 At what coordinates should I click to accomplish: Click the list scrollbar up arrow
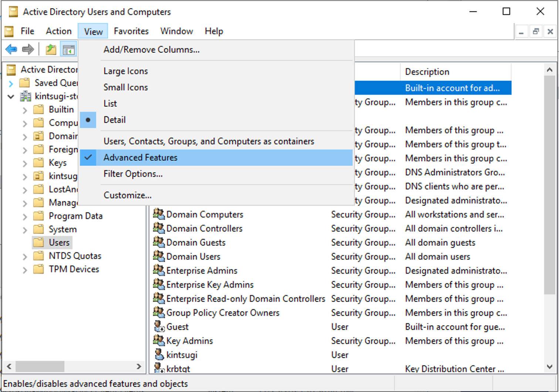pyautogui.click(x=550, y=70)
